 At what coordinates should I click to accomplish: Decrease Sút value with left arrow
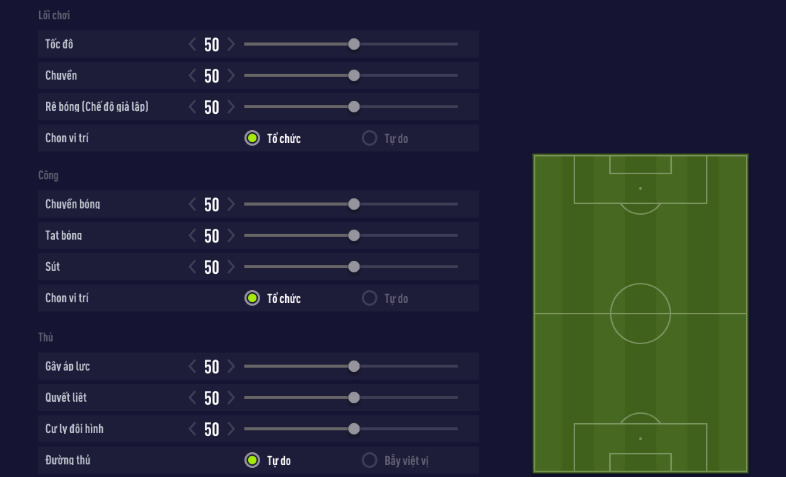(x=193, y=267)
